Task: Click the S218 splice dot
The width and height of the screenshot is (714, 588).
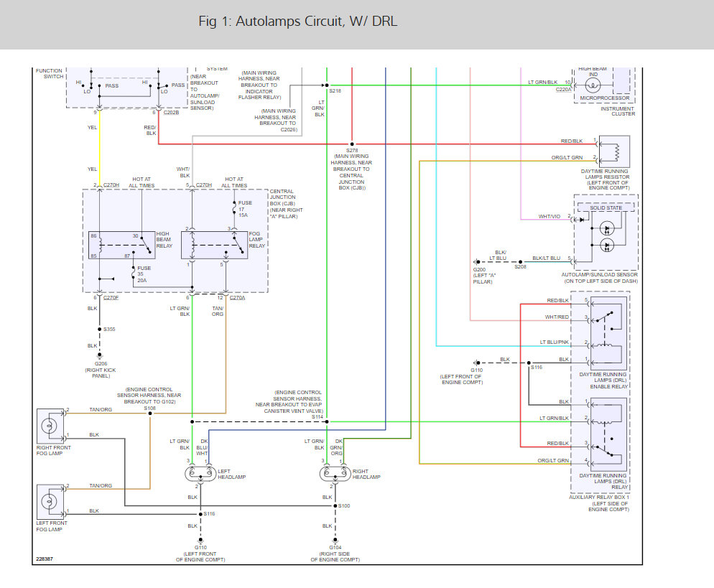Action: 327,85
